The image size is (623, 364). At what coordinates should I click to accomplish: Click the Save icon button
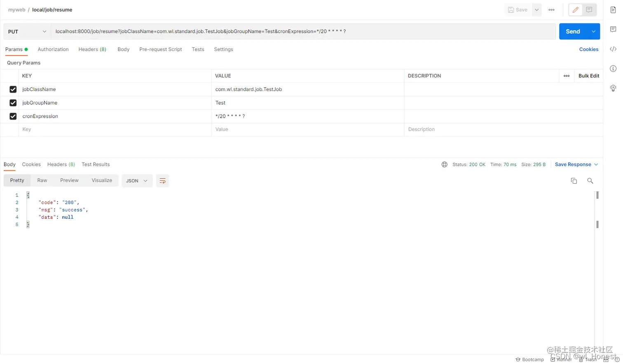[x=518, y=10]
